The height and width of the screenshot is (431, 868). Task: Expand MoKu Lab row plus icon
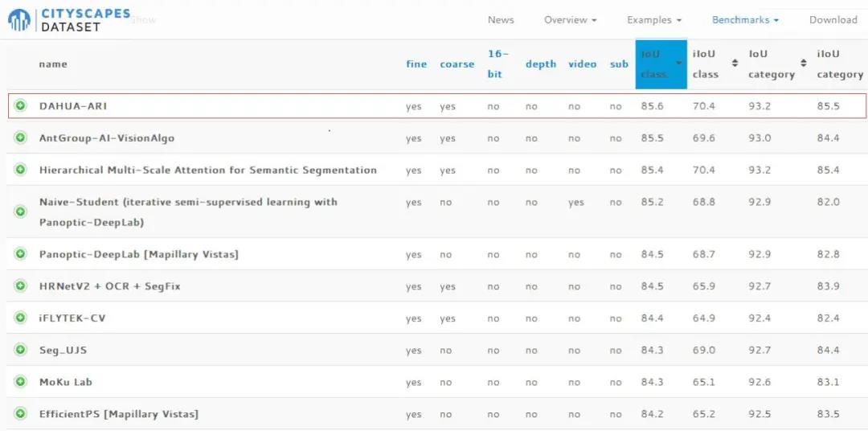tap(20, 382)
